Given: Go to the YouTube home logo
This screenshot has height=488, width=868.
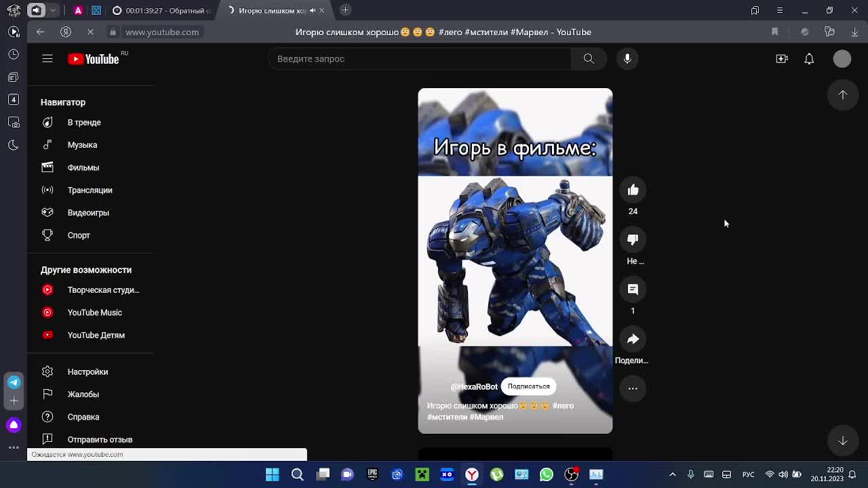Looking at the screenshot, I should (94, 59).
